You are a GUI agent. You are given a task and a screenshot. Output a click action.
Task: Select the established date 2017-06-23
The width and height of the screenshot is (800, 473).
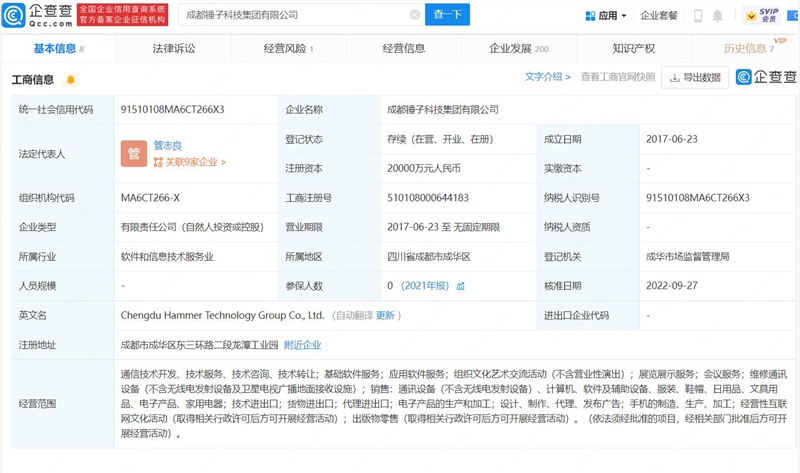click(671, 139)
